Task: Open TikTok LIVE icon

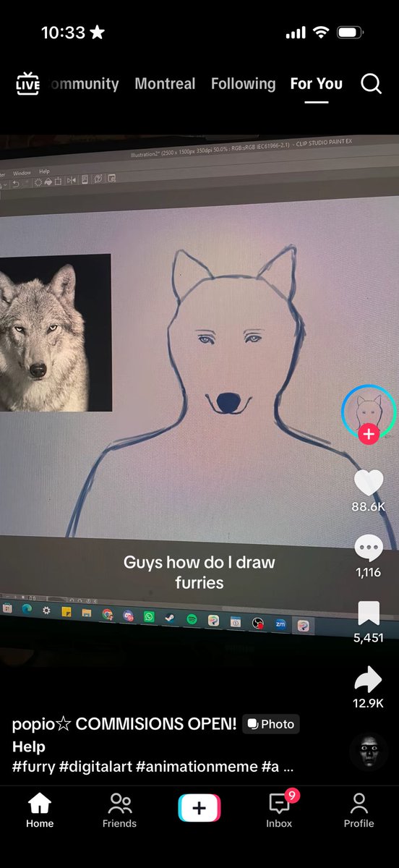Action: [x=27, y=84]
